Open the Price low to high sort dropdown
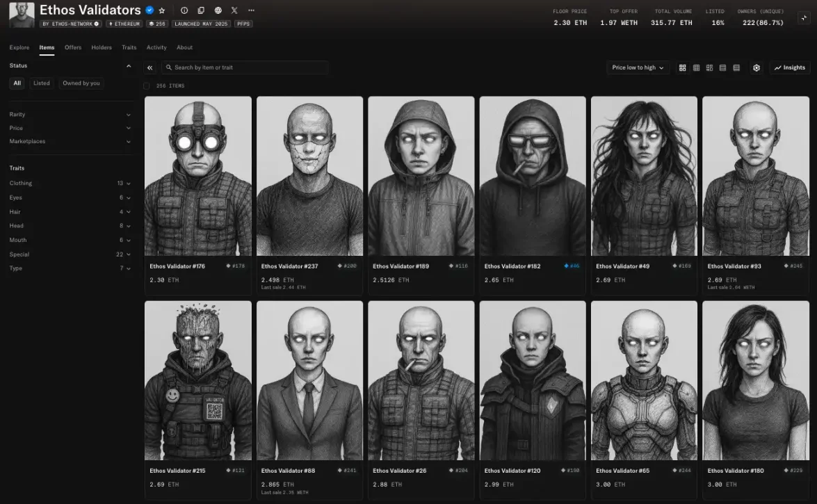The width and height of the screenshot is (817, 504). tap(638, 67)
